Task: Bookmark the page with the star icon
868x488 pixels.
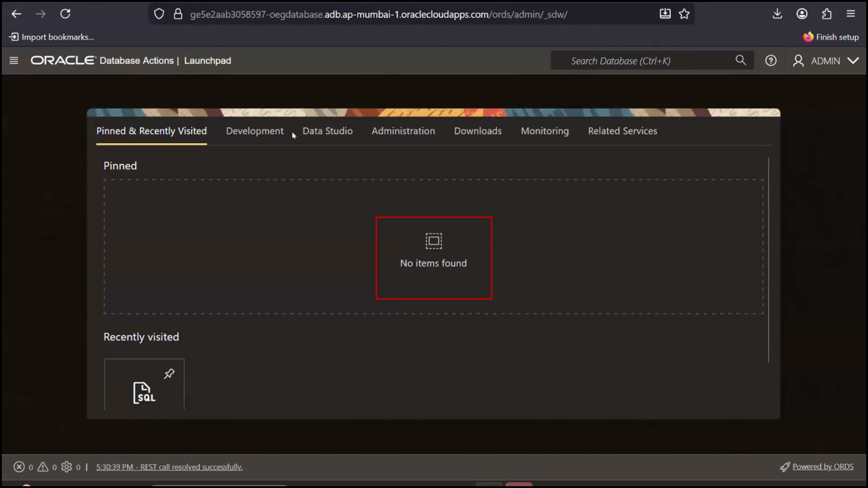Action: pos(684,14)
